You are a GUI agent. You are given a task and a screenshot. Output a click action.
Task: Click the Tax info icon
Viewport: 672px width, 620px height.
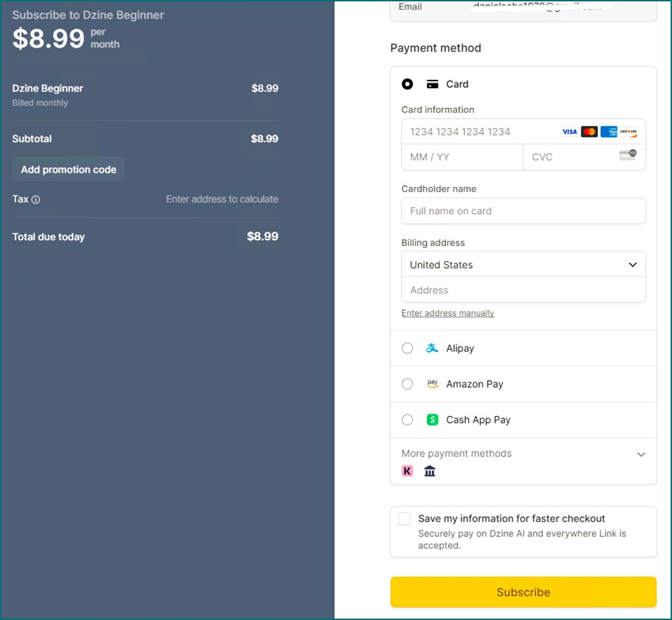pyautogui.click(x=36, y=199)
